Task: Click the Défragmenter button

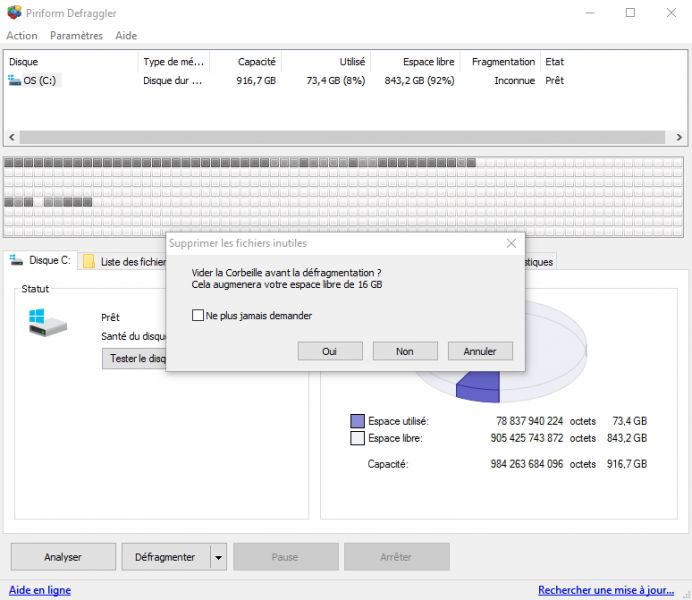Action: coord(165,557)
